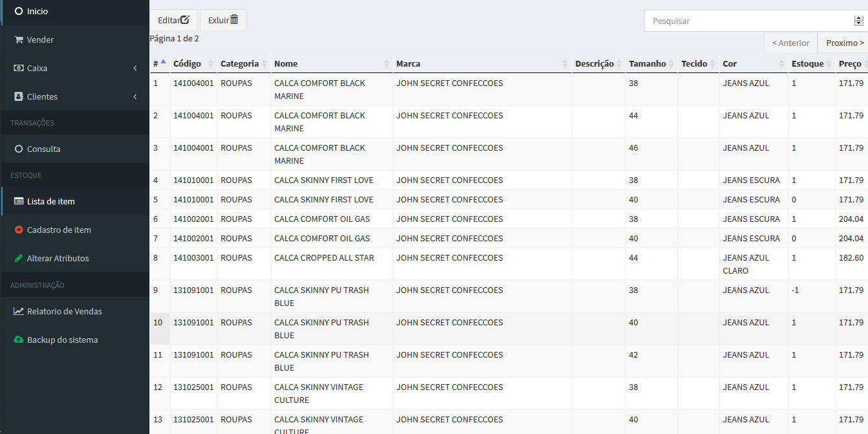Screen dimensions: 868x434
Task: Go to previous page with Anterior
Action: click(790, 43)
